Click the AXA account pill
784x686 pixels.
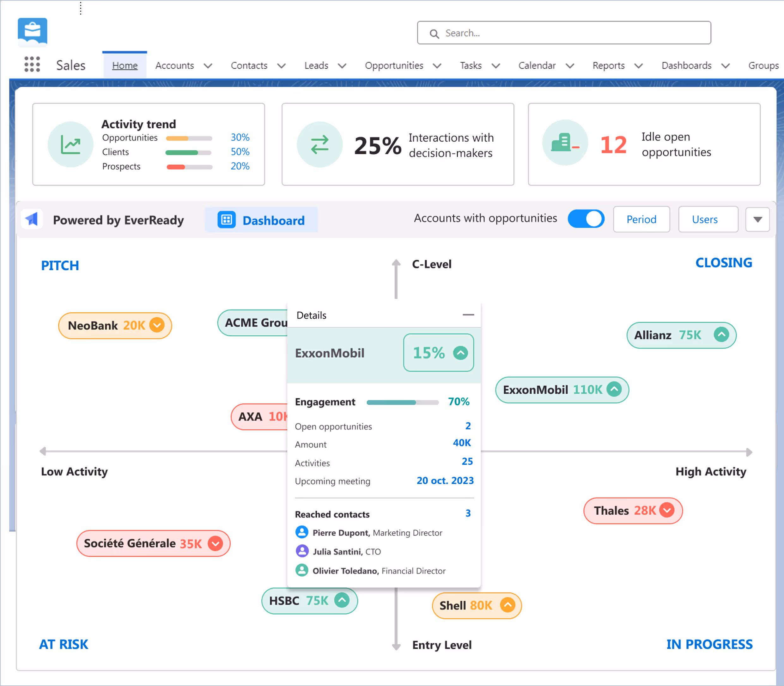click(259, 417)
